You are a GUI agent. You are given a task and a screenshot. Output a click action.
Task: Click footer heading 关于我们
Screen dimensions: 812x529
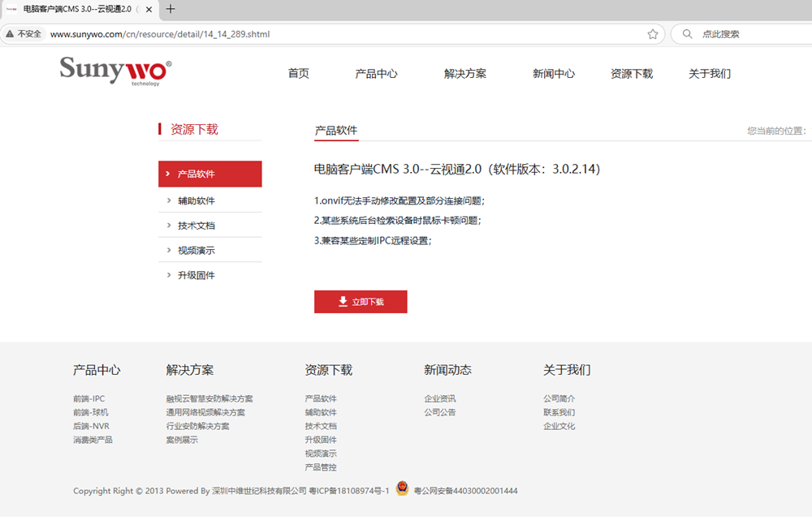point(567,370)
